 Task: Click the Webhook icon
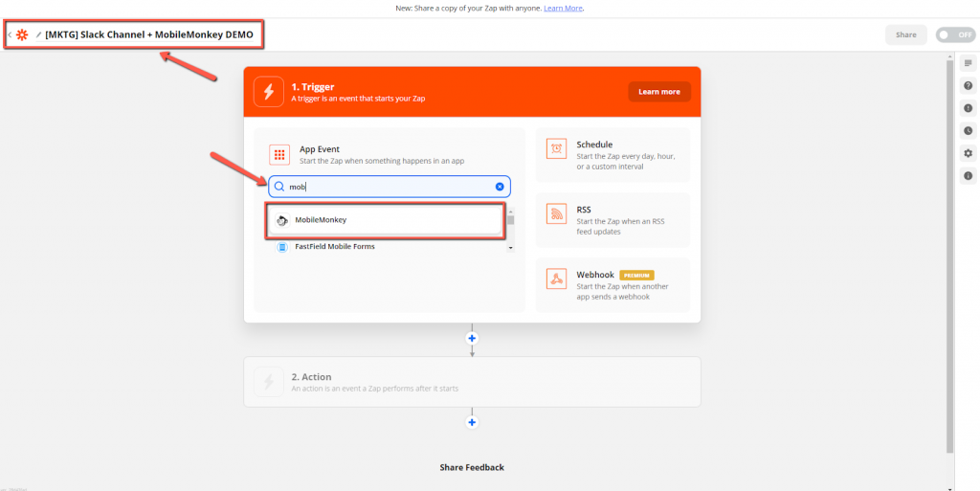click(556, 279)
